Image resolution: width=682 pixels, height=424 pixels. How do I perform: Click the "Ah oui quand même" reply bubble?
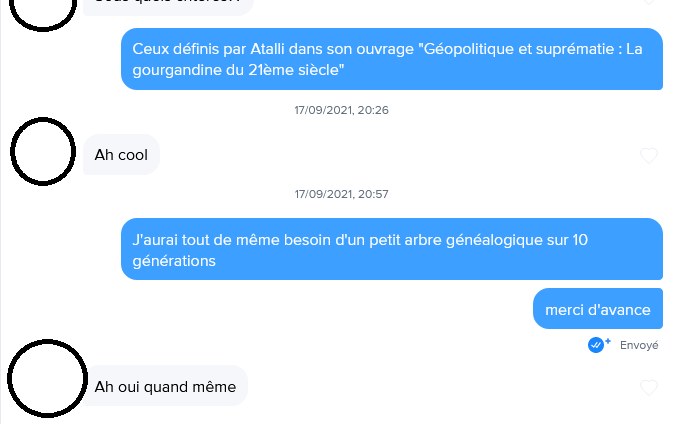coord(165,386)
